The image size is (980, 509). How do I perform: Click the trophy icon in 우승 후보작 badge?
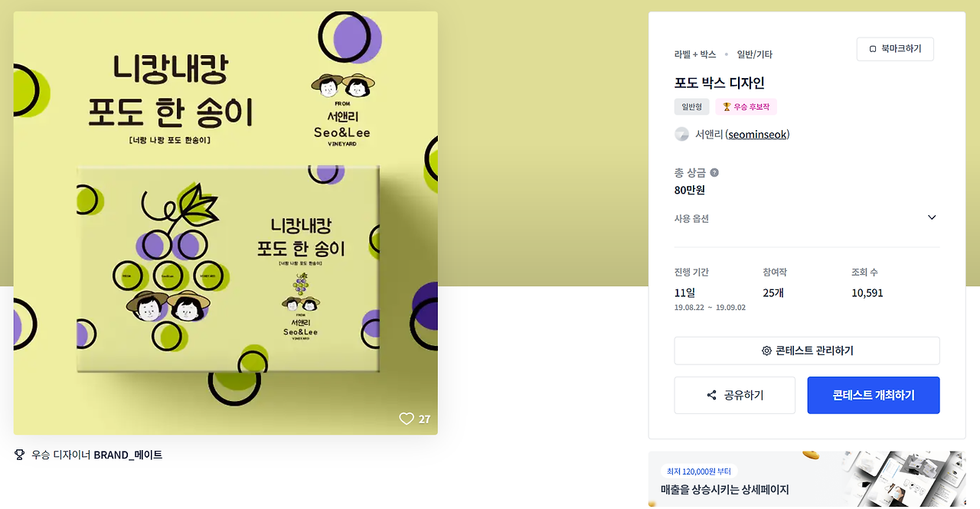coord(727,107)
